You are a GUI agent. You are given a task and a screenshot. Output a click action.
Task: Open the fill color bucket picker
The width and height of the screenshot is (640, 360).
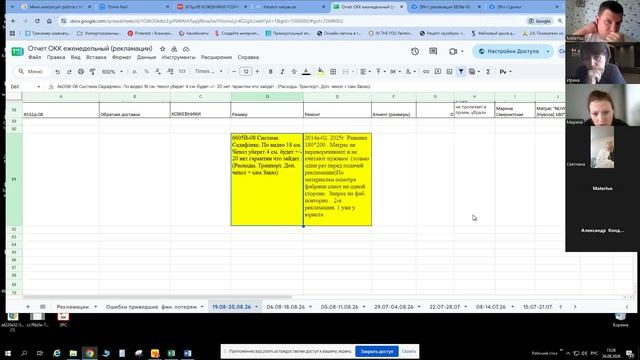point(321,71)
